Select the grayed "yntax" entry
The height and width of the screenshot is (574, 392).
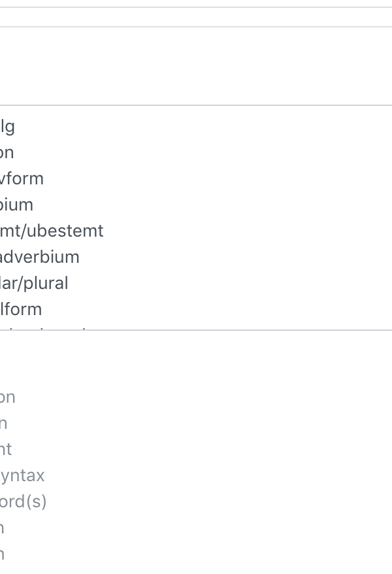coord(22,475)
